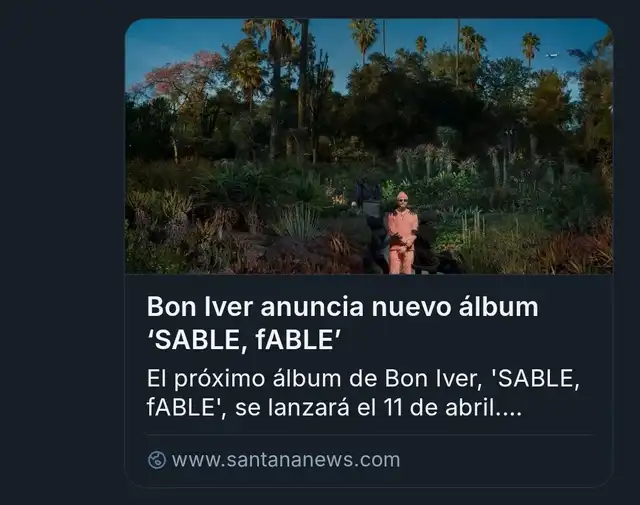Click the agave plant left of the man
The width and height of the screenshot is (640, 505).
(x=300, y=220)
